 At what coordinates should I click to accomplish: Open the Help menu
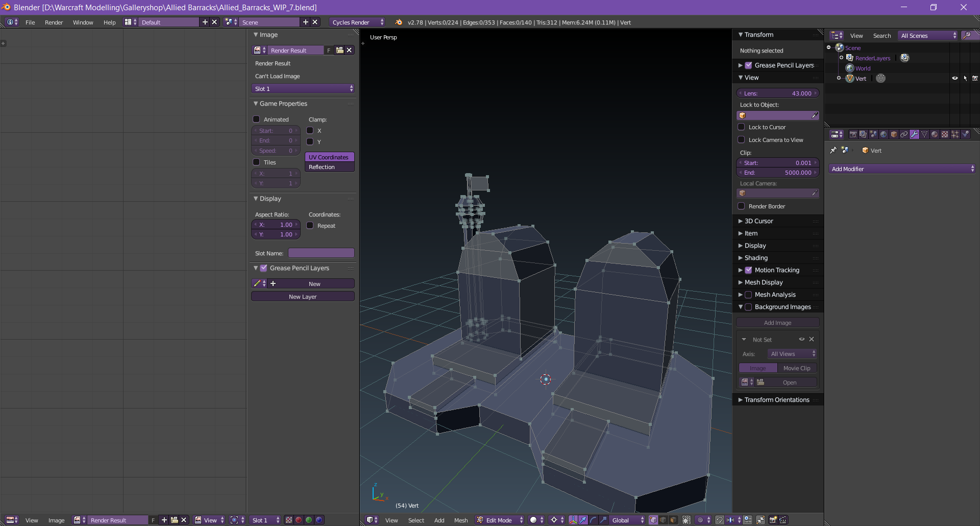click(x=109, y=22)
